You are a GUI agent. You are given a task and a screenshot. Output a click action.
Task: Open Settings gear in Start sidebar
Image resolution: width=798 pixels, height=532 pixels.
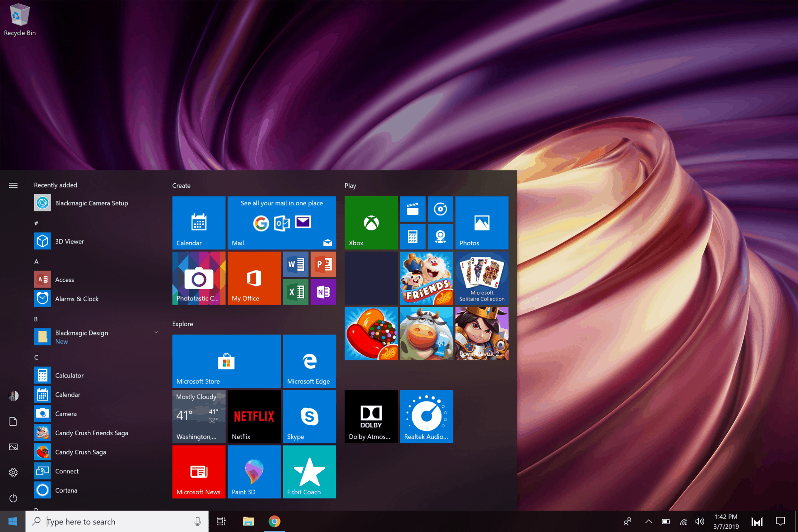[x=13, y=472]
